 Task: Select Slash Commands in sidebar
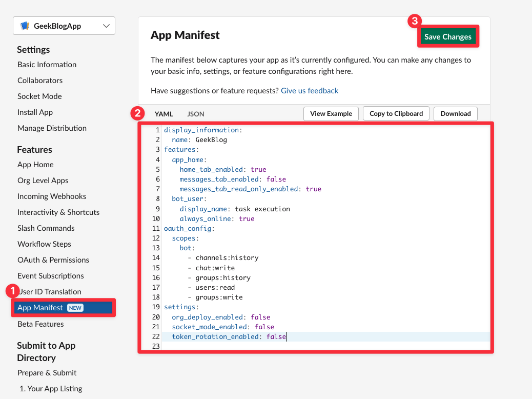tap(46, 229)
